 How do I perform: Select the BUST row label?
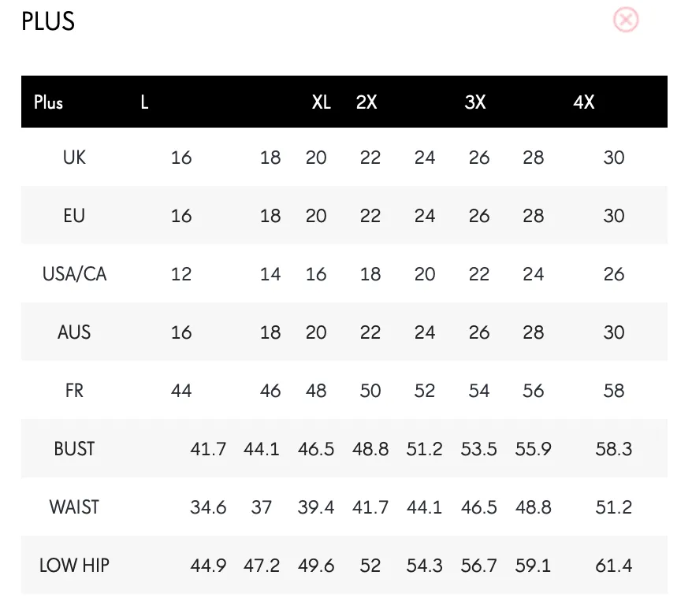[x=74, y=449]
